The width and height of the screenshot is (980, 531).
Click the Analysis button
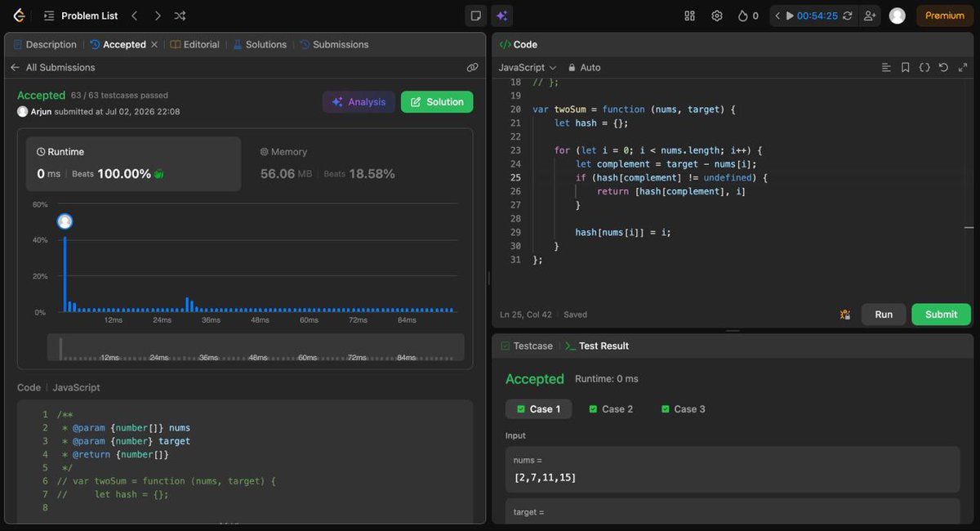pos(359,101)
